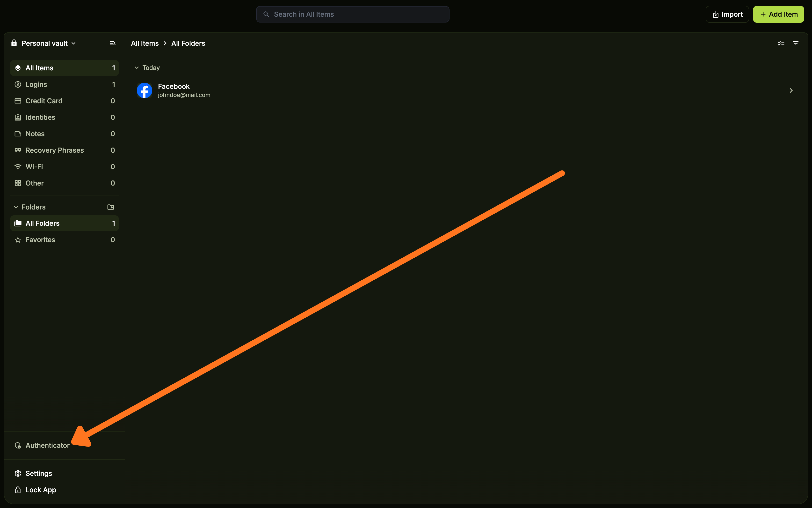The height and width of the screenshot is (508, 812).
Task: Click the All Items layers icon
Action: click(x=18, y=68)
